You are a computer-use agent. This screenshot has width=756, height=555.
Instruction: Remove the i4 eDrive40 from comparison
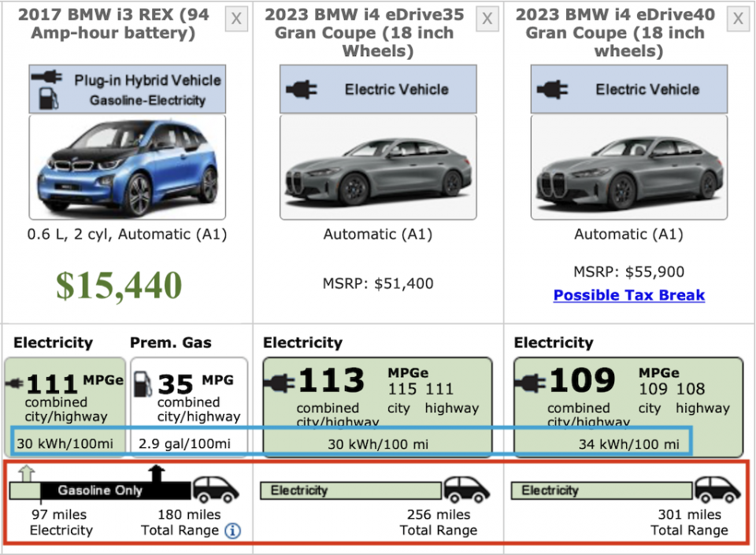tap(738, 19)
